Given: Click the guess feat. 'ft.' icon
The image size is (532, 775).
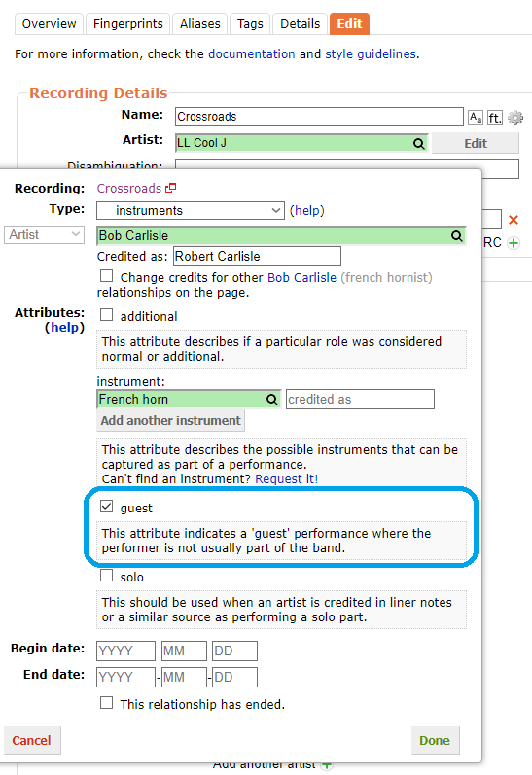Looking at the screenshot, I should [x=494, y=118].
